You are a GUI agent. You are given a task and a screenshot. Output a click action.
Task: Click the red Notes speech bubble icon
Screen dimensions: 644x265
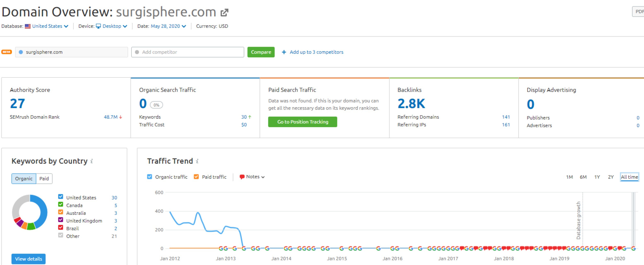pos(242,177)
